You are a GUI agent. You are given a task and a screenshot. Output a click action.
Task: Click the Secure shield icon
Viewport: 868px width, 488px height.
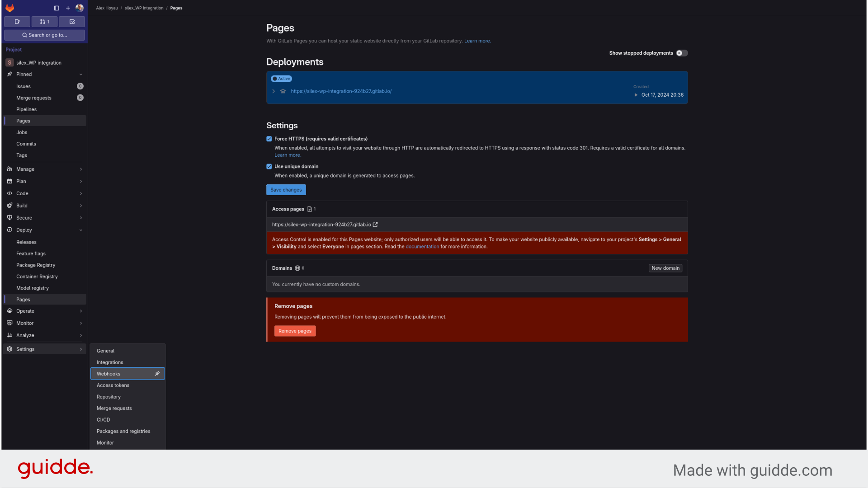[x=9, y=218]
